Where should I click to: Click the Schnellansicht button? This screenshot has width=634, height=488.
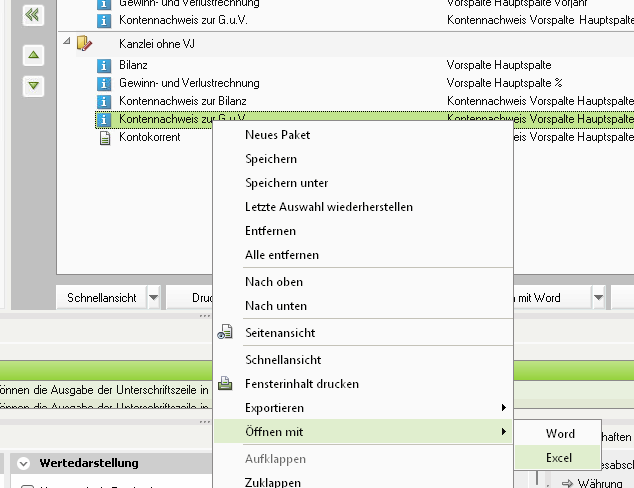101,298
